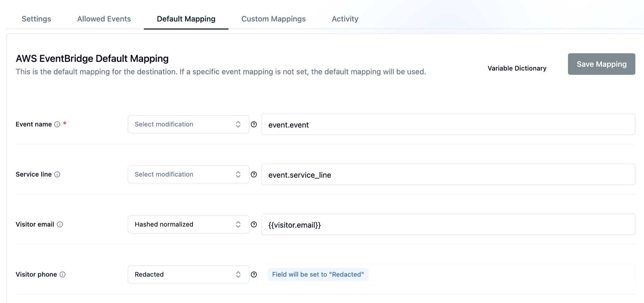Open Visitor email Hashed normalized dropdown

[x=188, y=224]
